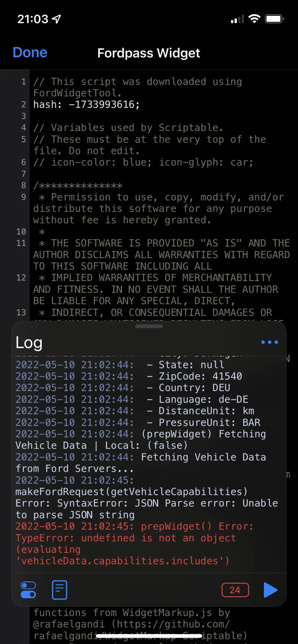Tap log entry 'makeFordRequest(getVehicleCapabilities)'
The height and width of the screenshot is (644, 298).
(x=131, y=492)
